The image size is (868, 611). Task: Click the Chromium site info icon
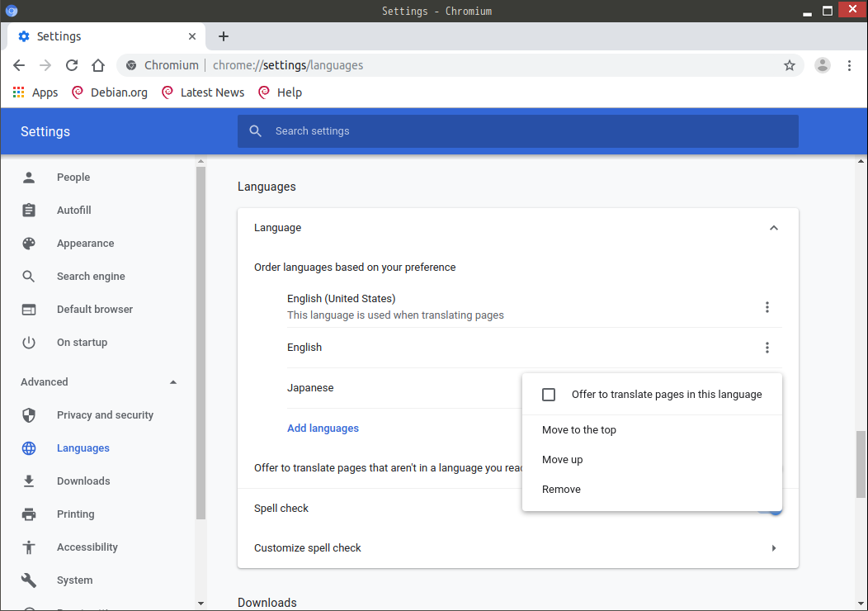pyautogui.click(x=131, y=65)
